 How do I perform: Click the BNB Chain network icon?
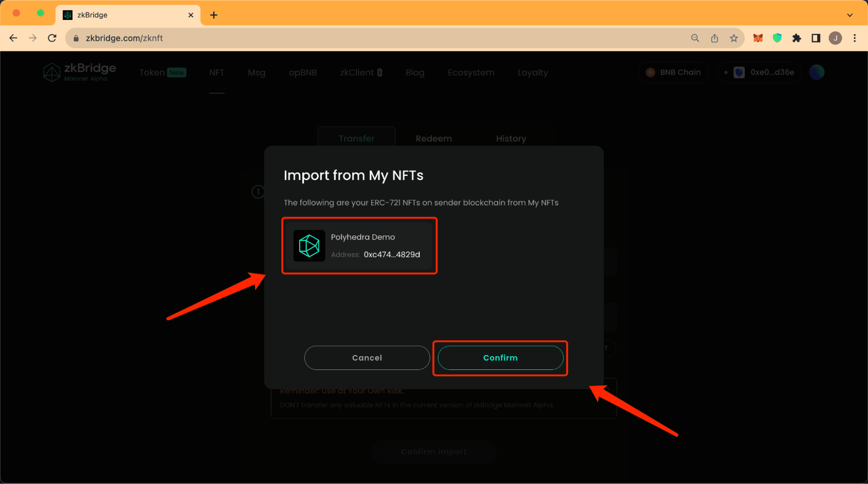[650, 72]
